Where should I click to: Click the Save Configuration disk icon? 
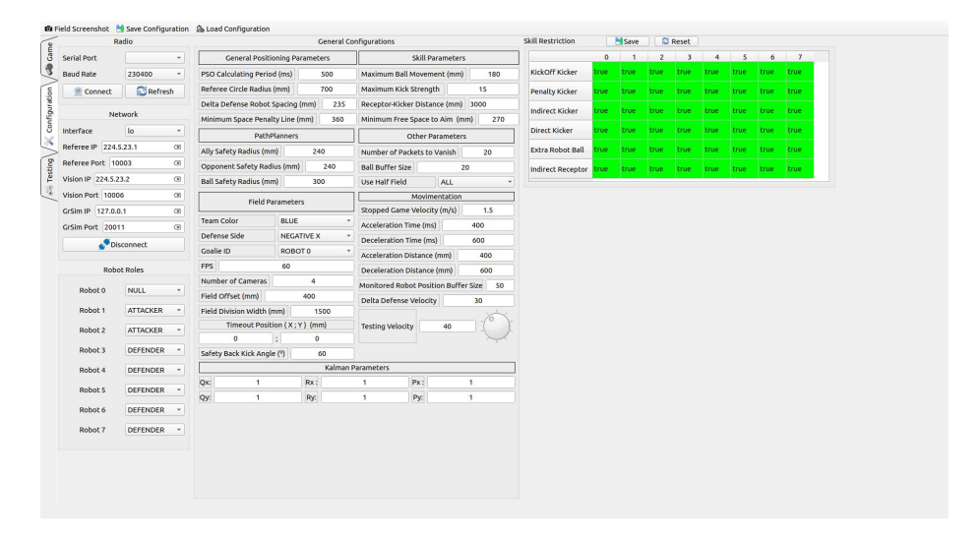(x=120, y=29)
